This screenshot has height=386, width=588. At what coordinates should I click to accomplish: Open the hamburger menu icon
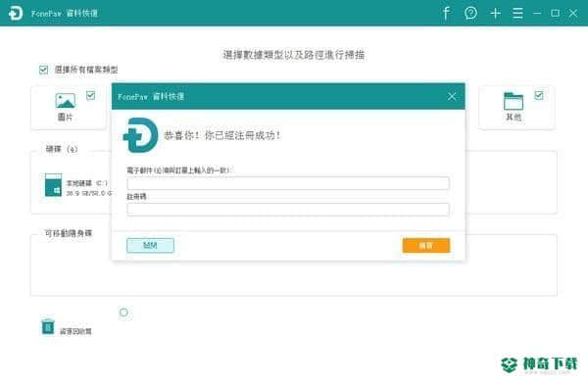pos(517,13)
